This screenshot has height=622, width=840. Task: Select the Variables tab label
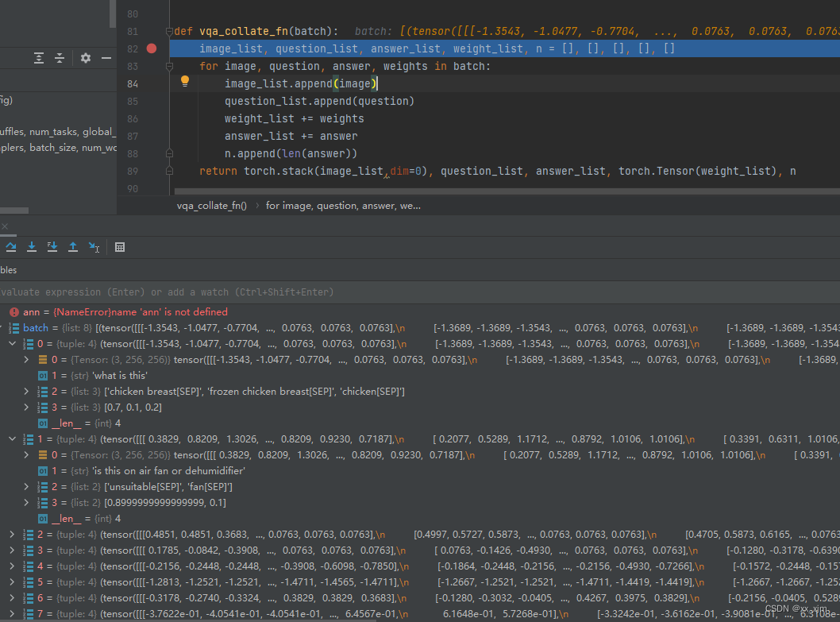point(7,269)
